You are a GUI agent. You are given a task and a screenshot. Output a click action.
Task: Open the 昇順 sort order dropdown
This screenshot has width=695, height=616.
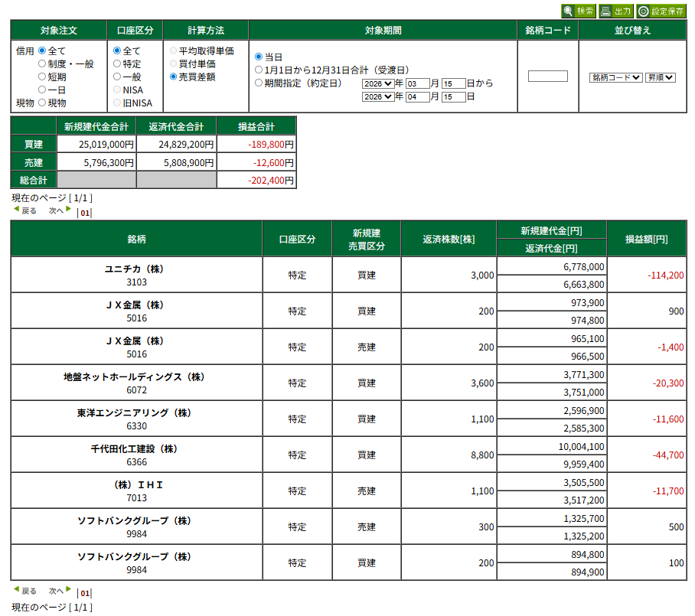click(660, 77)
